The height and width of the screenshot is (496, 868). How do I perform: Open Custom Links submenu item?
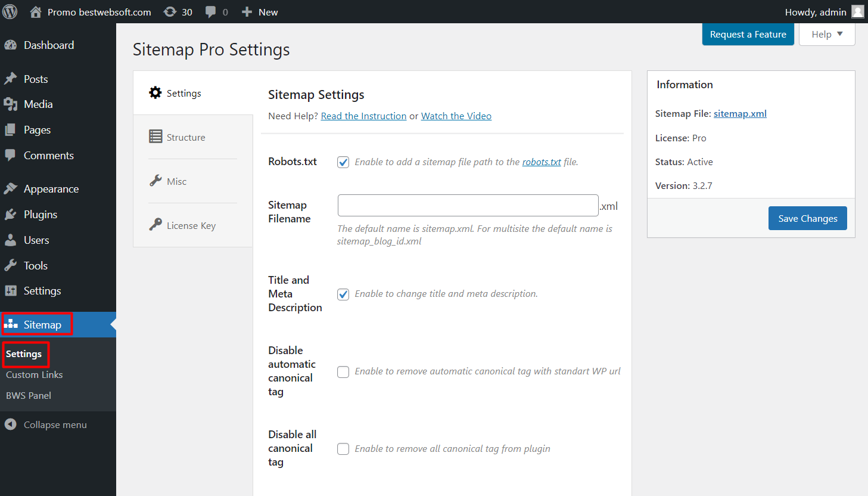pos(35,375)
